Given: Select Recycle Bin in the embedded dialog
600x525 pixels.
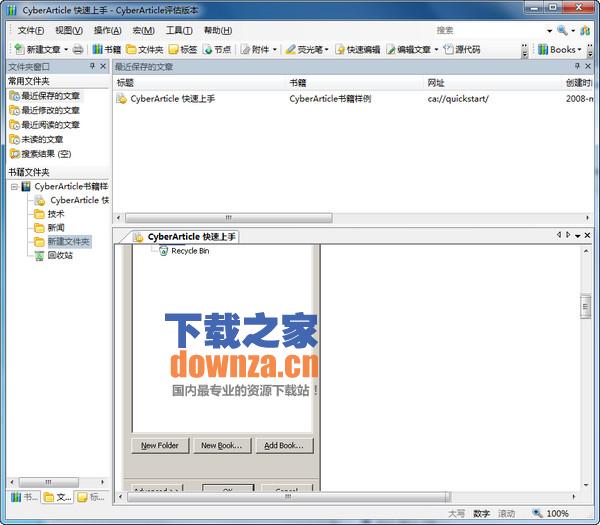Looking at the screenshot, I should (184, 251).
